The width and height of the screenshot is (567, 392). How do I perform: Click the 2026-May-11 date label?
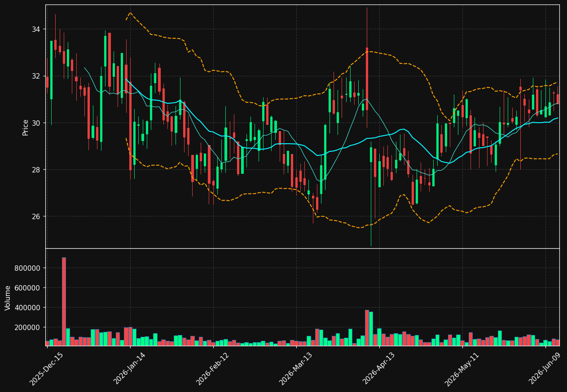point(462,369)
